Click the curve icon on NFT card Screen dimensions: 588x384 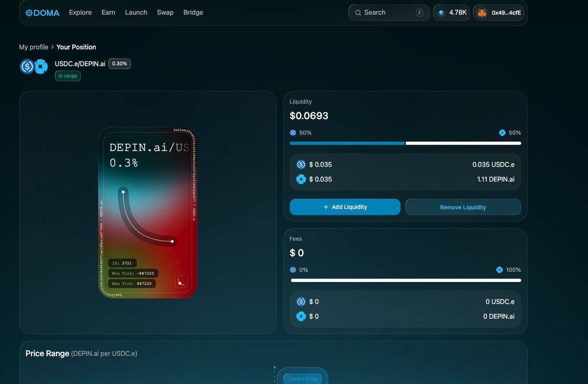182,282
